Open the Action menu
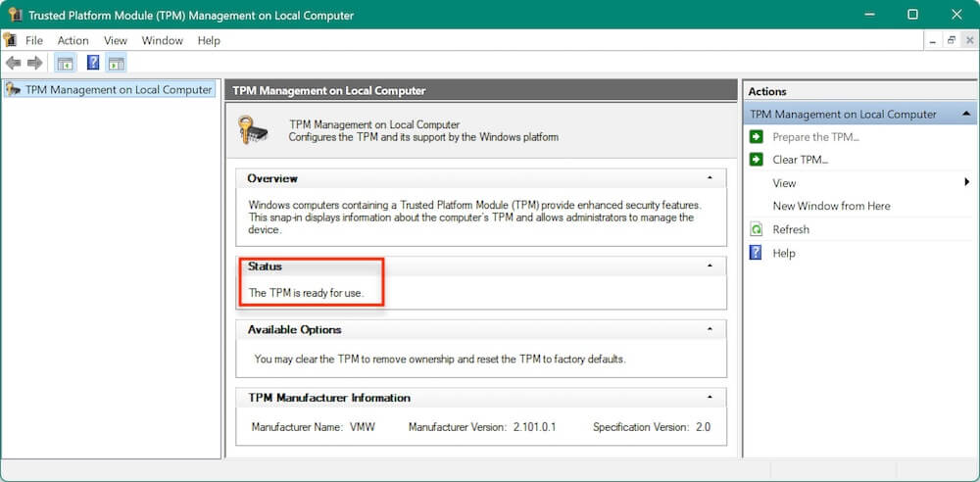This screenshot has height=482, width=980. (73, 40)
